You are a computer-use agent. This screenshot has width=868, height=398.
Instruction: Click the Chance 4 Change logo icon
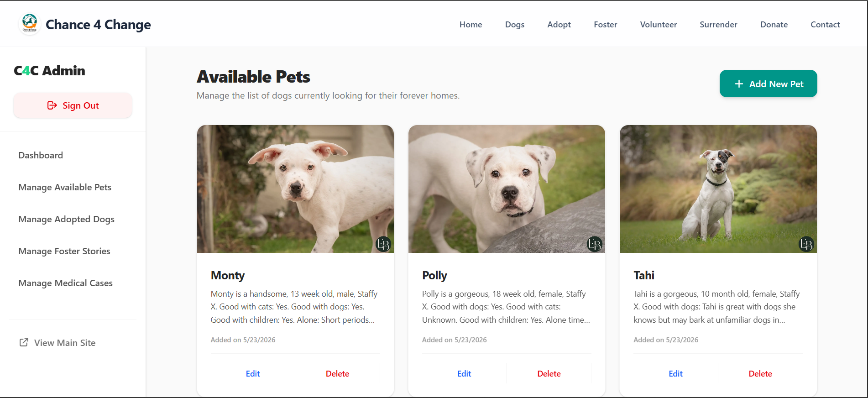(x=30, y=24)
